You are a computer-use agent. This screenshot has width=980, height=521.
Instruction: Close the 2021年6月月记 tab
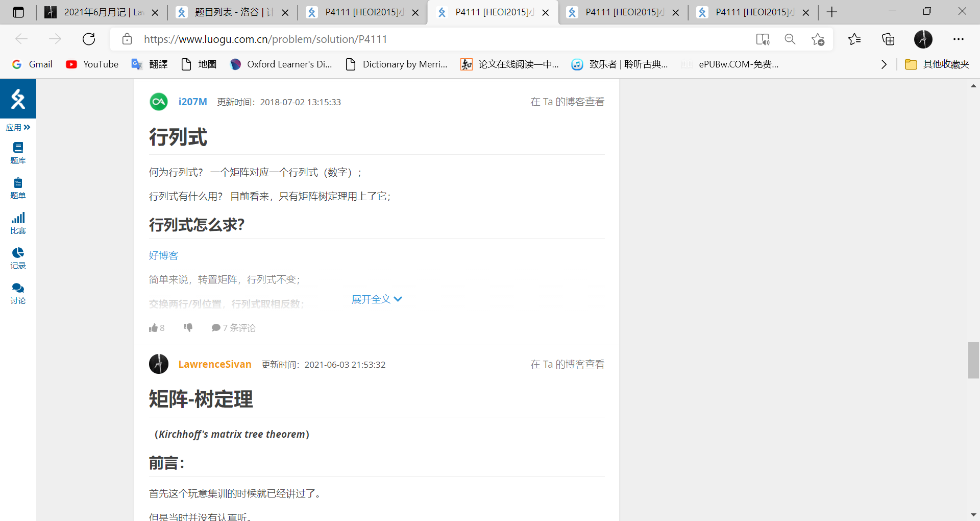click(155, 12)
